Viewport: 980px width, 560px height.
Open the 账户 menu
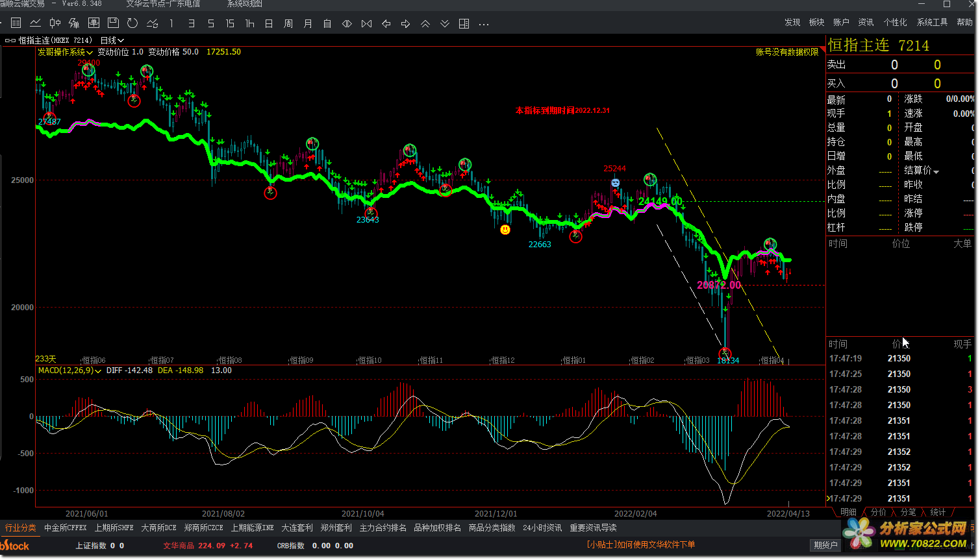[841, 22]
